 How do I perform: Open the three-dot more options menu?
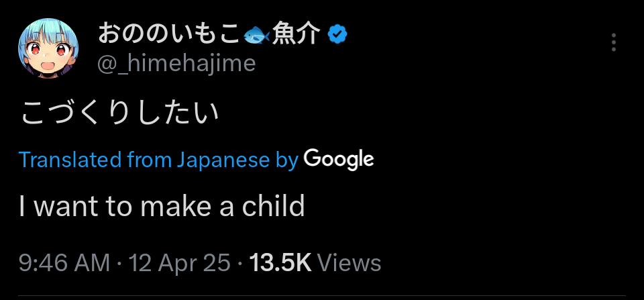click(614, 42)
